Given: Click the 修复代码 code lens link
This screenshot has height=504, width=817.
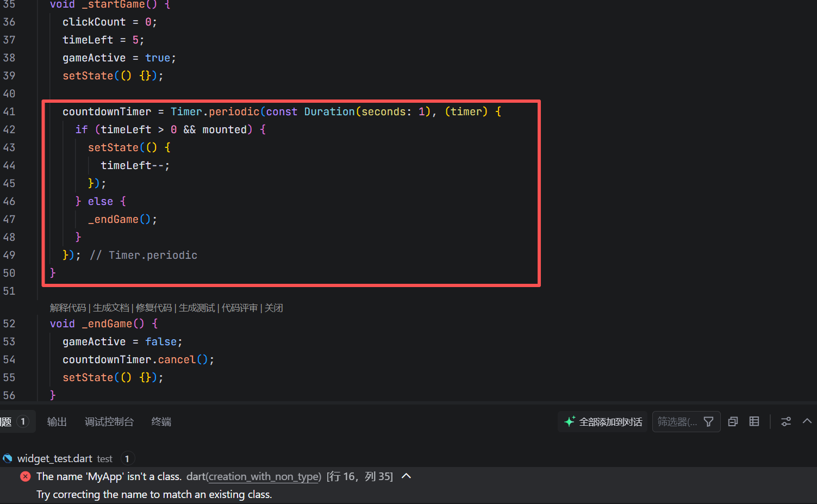Looking at the screenshot, I should coord(154,308).
